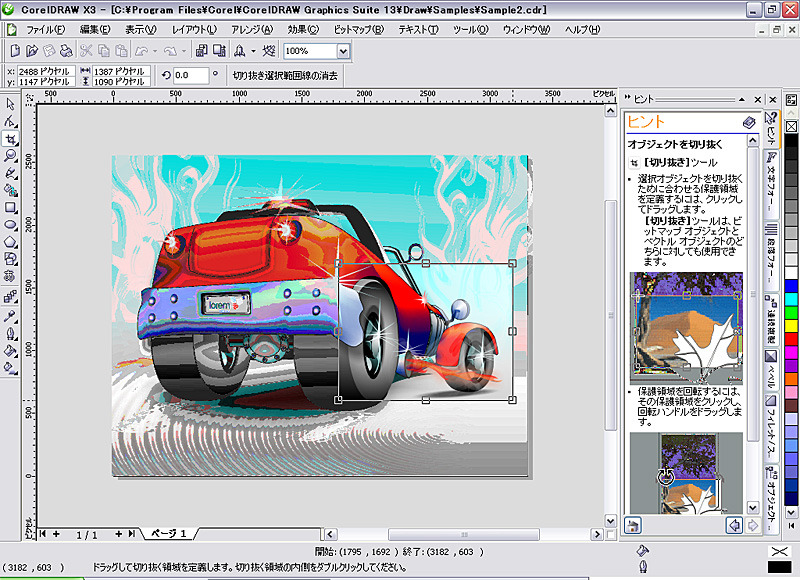800x580 pixels.
Task: Click the x position field showing 2488
Action: [46, 71]
